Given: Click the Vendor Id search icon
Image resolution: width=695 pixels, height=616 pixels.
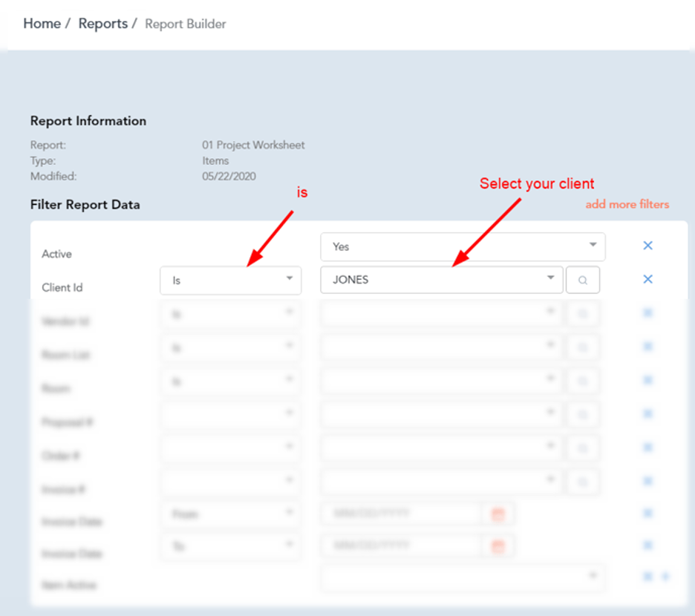Looking at the screenshot, I should (582, 313).
